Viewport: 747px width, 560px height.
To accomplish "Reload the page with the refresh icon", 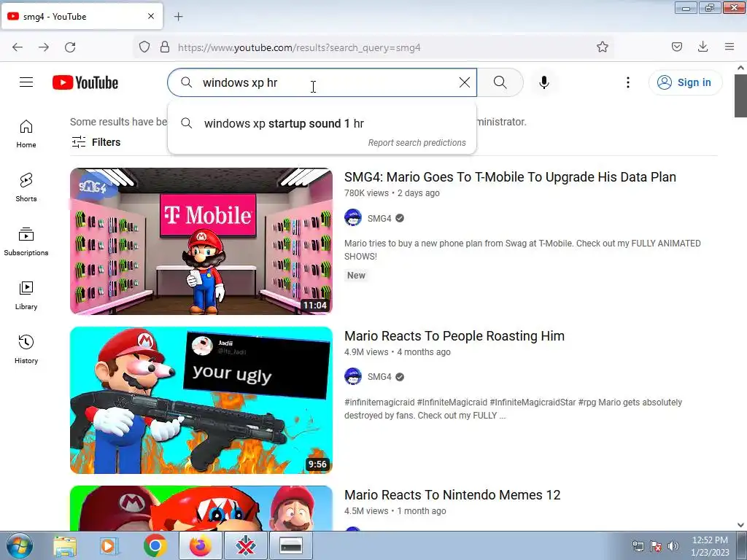I will pyautogui.click(x=70, y=47).
